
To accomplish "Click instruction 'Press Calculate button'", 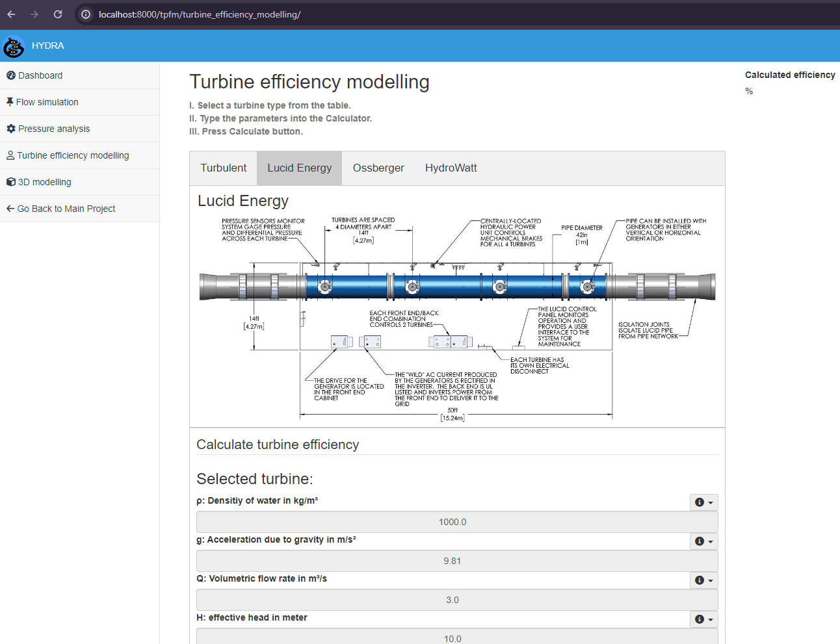I will coord(246,131).
